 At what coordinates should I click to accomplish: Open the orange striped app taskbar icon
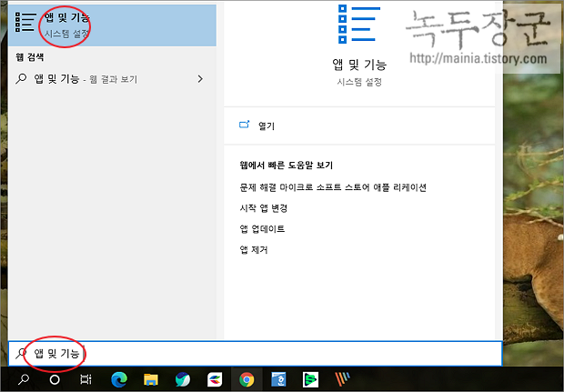(x=342, y=379)
